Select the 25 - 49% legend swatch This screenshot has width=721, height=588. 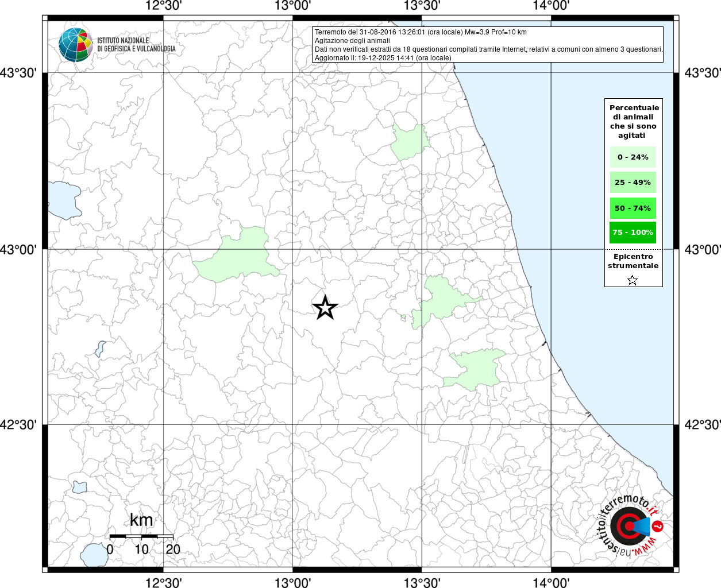(633, 183)
